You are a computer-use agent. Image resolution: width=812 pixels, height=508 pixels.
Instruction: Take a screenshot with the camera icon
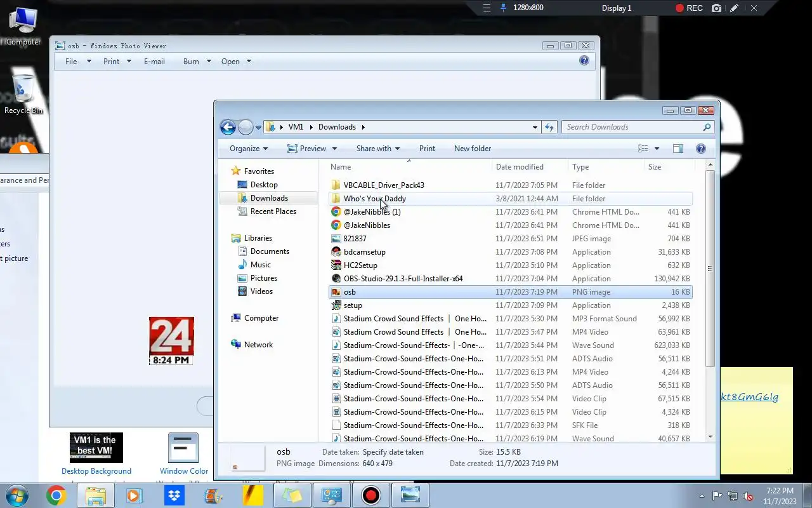pyautogui.click(x=716, y=8)
